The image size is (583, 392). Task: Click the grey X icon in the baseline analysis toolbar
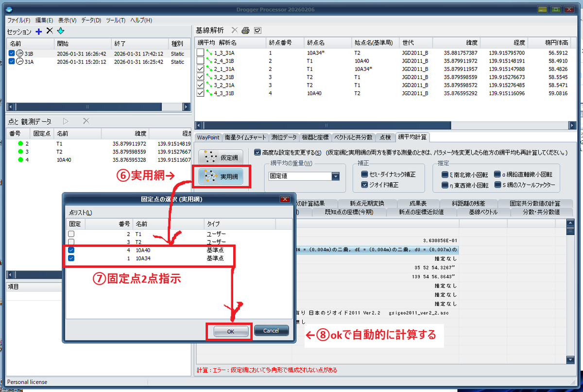pyautogui.click(x=235, y=31)
